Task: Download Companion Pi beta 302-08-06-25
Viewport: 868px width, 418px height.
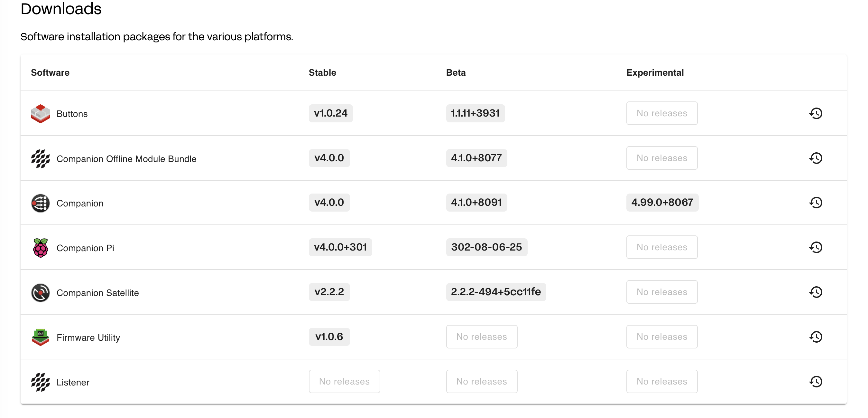Action: click(x=486, y=247)
